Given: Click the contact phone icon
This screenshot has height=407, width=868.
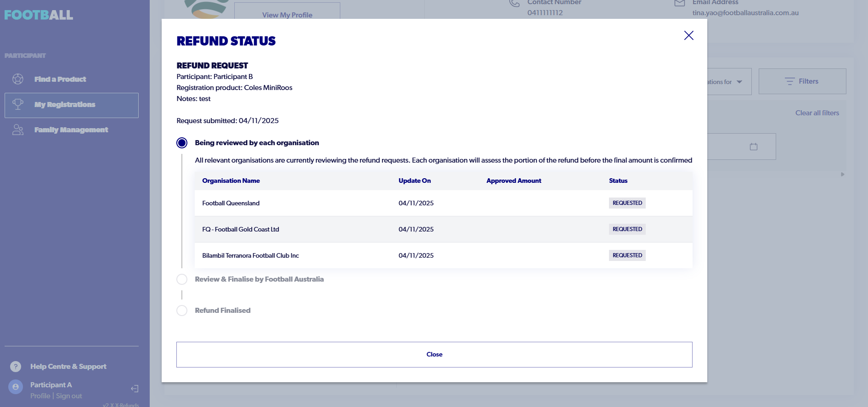Looking at the screenshot, I should tap(514, 3).
